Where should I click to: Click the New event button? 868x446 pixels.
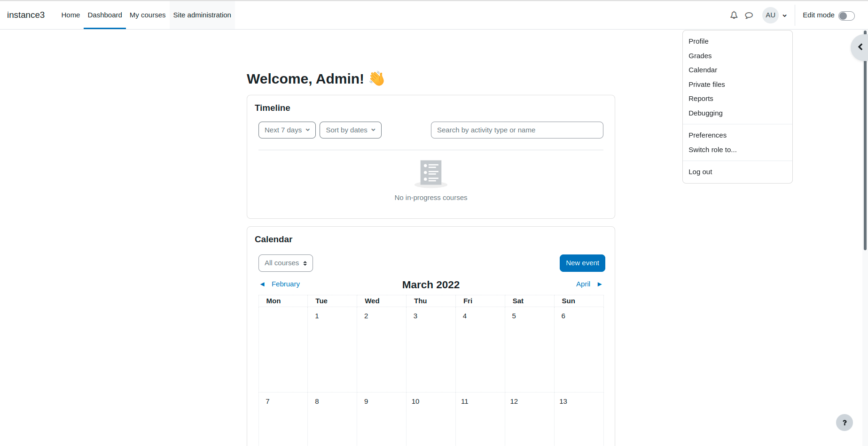(x=582, y=263)
